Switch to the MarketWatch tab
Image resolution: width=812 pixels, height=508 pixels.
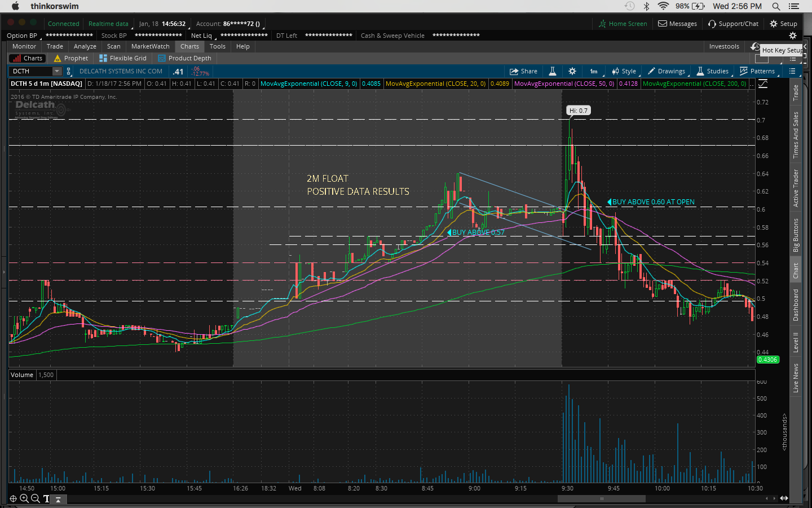(x=151, y=46)
